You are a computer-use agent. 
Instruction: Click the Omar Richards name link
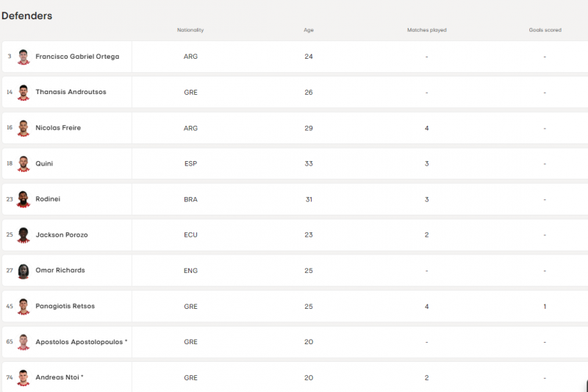point(60,271)
